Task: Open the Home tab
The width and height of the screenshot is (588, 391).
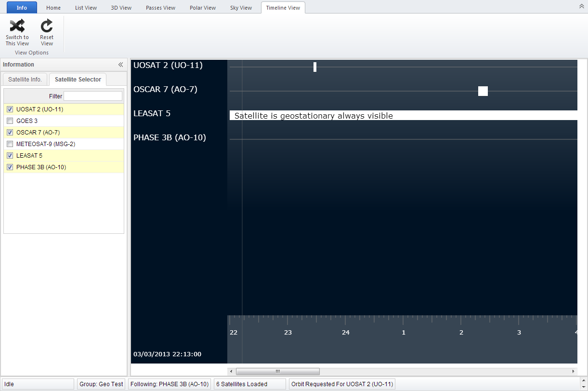Action: pos(53,8)
